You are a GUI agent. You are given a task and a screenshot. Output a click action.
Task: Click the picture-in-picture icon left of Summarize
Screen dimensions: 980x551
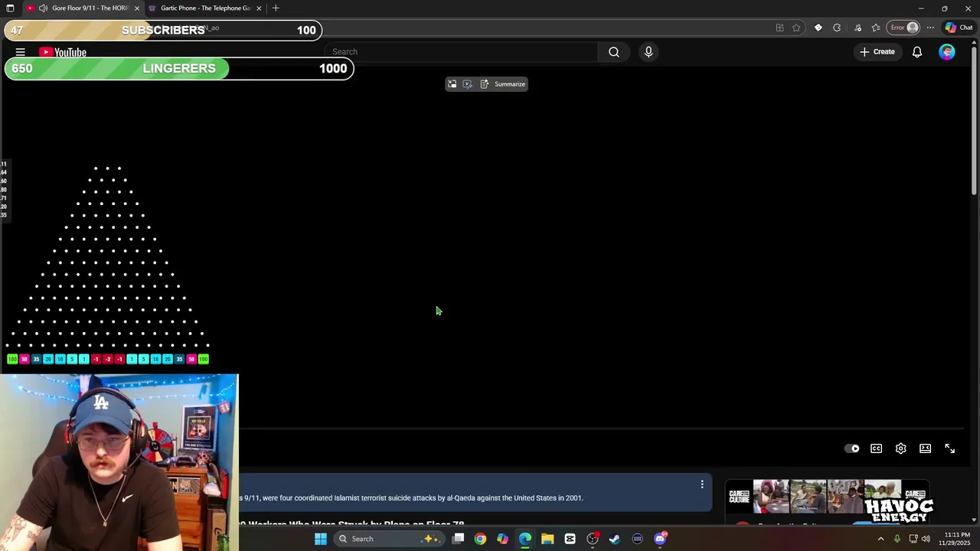click(x=452, y=84)
